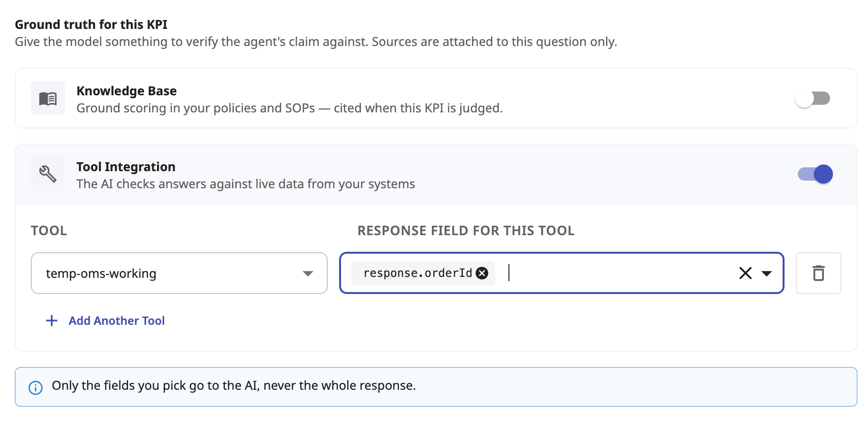Click the Ground truth for this KPI heading
This screenshot has width=868, height=422.
coord(91,24)
